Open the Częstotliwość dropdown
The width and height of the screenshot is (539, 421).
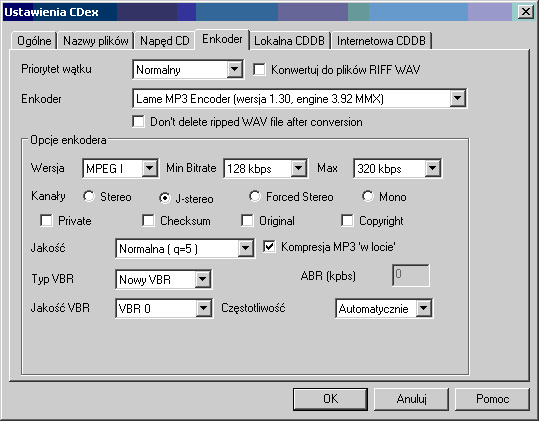pos(384,308)
